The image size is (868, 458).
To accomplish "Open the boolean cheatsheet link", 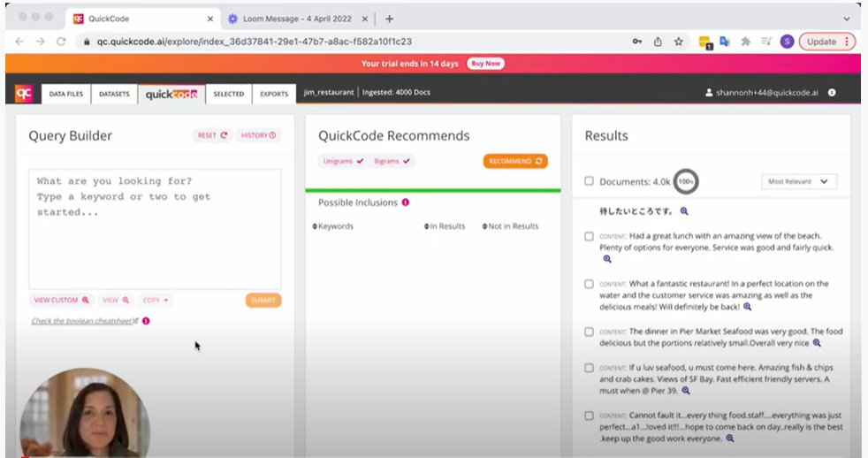I will pyautogui.click(x=84, y=321).
